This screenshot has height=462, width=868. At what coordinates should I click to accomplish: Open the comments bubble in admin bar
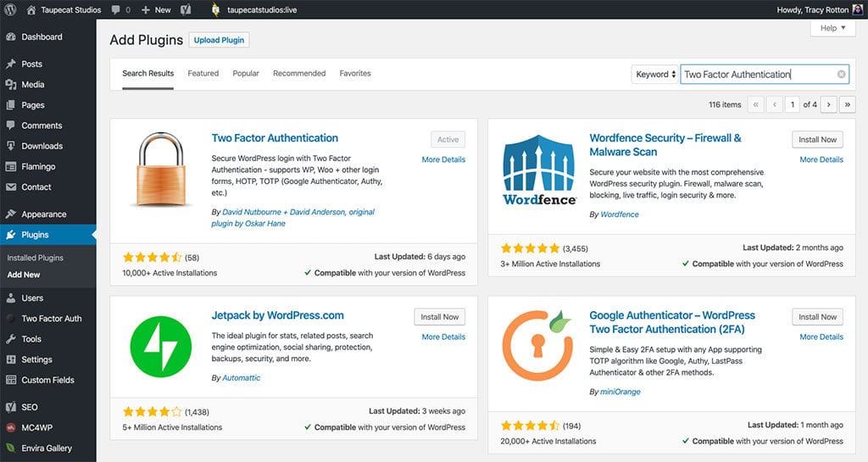click(115, 9)
